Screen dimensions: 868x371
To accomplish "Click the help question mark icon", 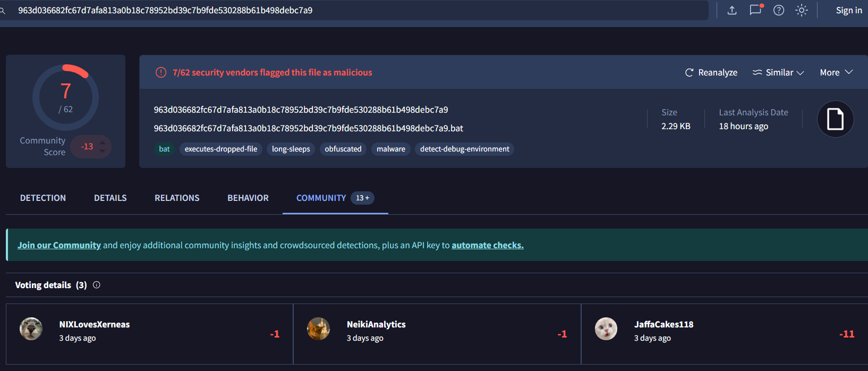I will (779, 10).
